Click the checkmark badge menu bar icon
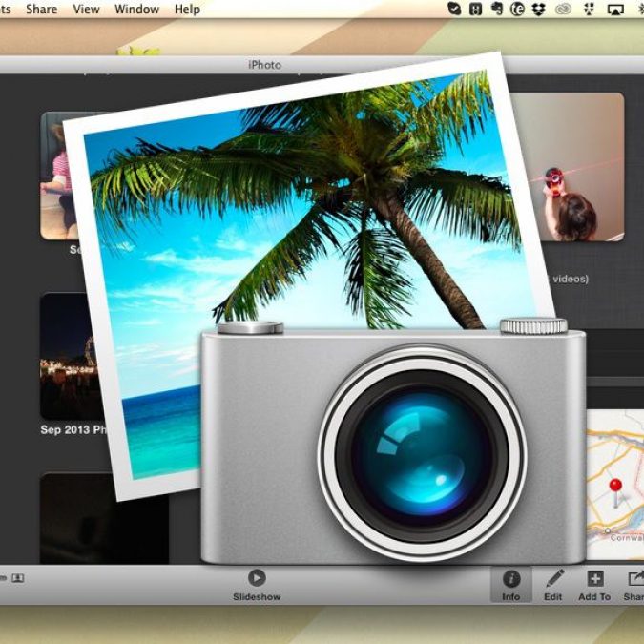This screenshot has width=644, height=644. tap(455, 10)
